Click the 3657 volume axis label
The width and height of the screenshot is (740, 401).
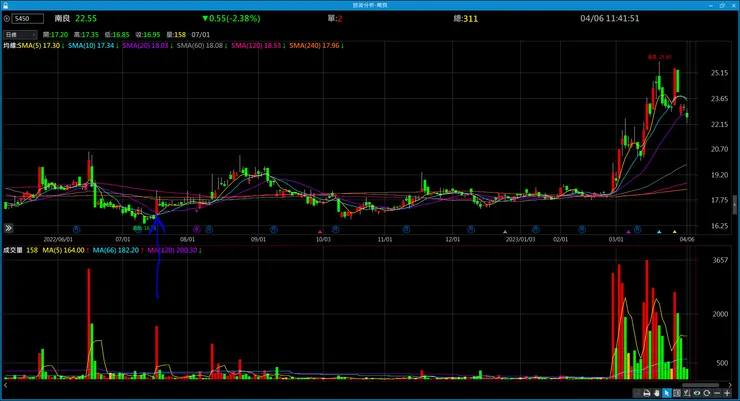tap(721, 260)
